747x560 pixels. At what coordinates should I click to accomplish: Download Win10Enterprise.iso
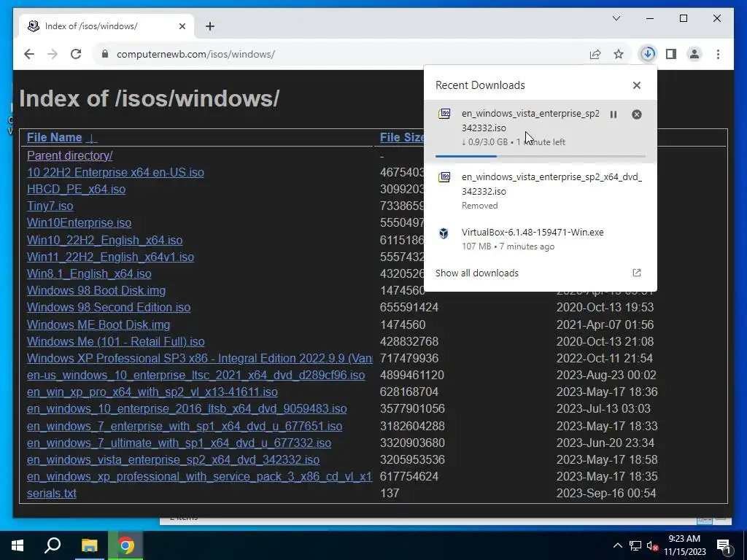point(79,223)
